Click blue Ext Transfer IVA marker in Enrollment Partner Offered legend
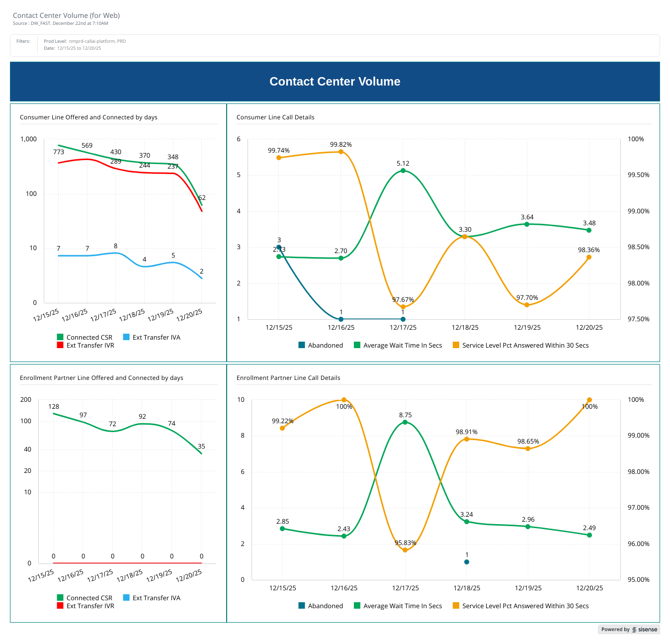Image resolution: width=670 pixels, height=644 pixels. 126,598
